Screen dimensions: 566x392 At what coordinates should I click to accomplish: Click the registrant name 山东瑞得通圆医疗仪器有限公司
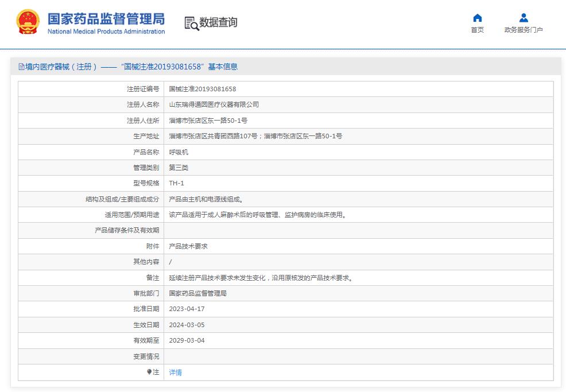click(x=214, y=104)
